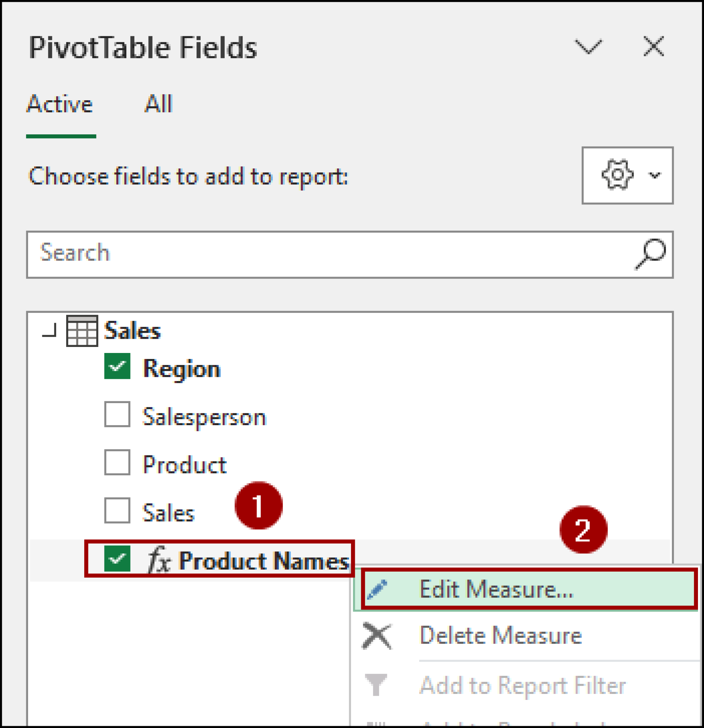Click the filter icon beside Add to Report Filter
Image resolution: width=704 pixels, height=728 pixels.
click(376, 685)
